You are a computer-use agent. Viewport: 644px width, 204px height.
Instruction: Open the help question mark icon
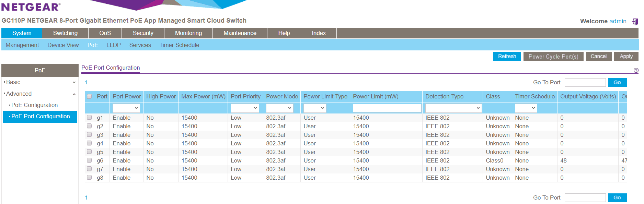(x=636, y=70)
